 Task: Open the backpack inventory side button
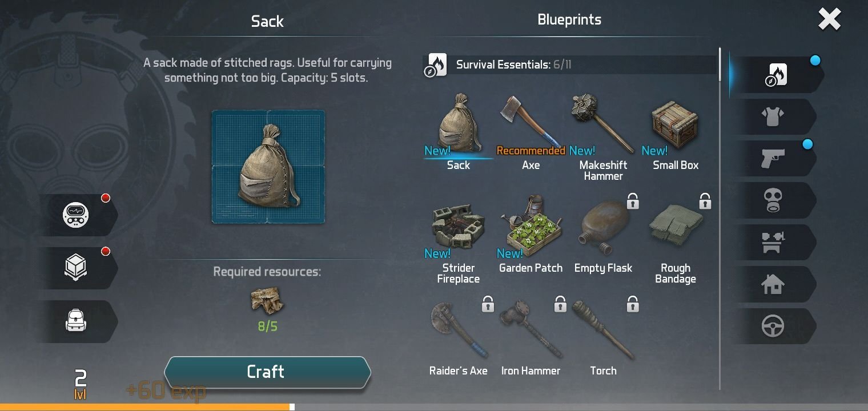coord(76,321)
